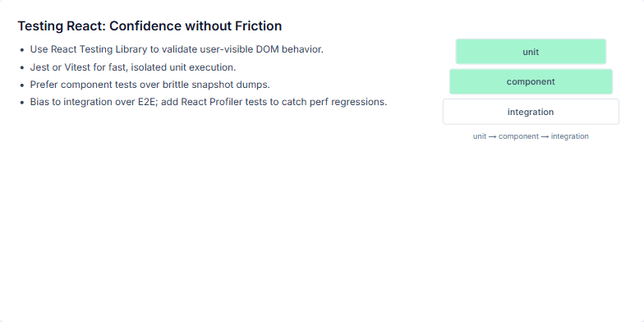Screen dimensions: 644x322
Task: Click the white integration block
Action: coord(531,112)
